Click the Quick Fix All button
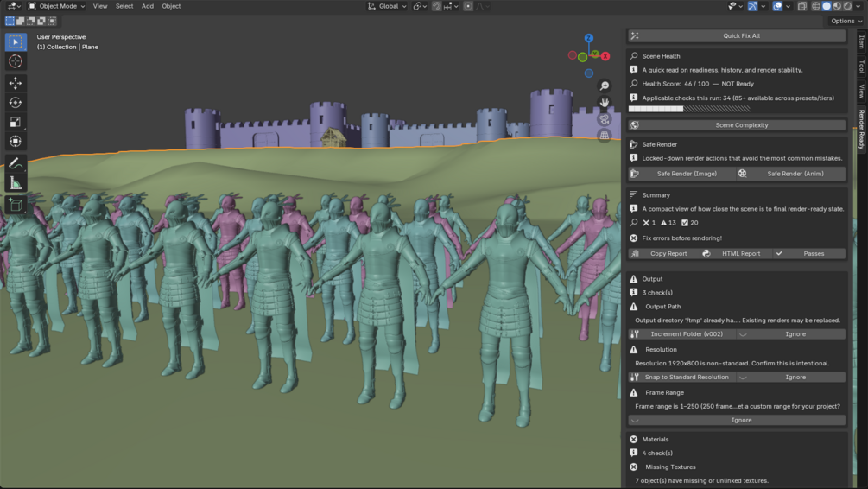 point(737,35)
